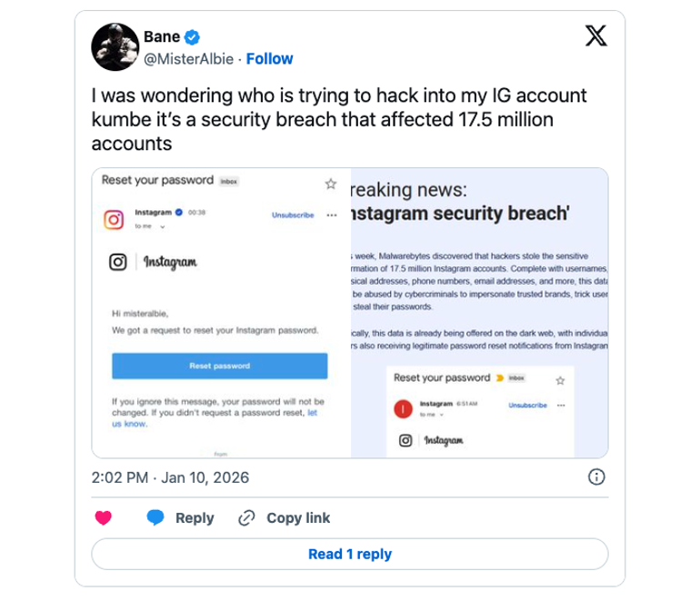
Task: Like the tweet with the heart icon
Action: tap(104, 518)
